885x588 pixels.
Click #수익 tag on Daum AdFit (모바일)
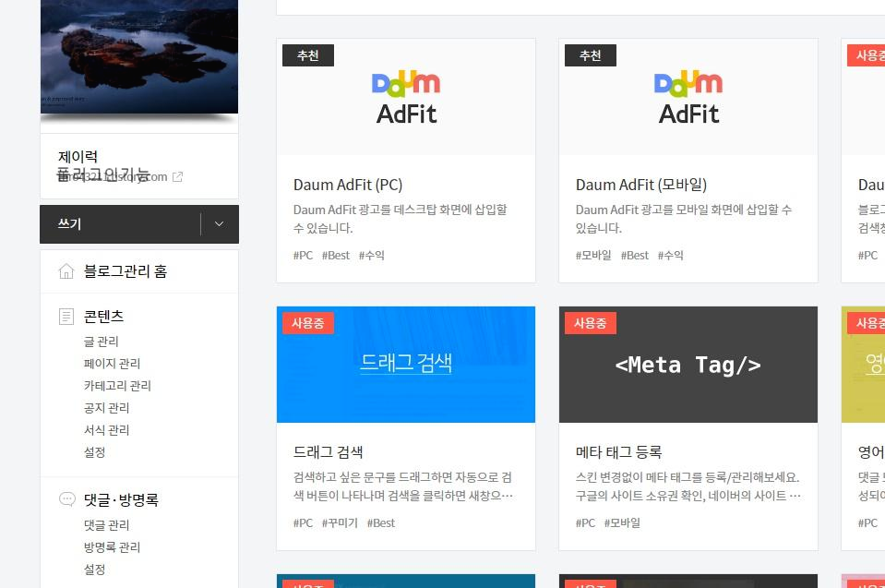tap(671, 255)
